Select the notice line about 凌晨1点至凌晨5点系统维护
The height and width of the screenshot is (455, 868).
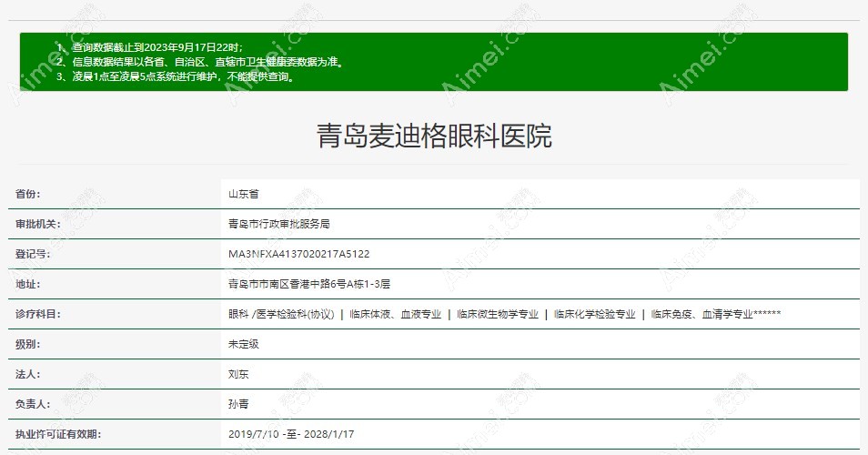(x=175, y=76)
